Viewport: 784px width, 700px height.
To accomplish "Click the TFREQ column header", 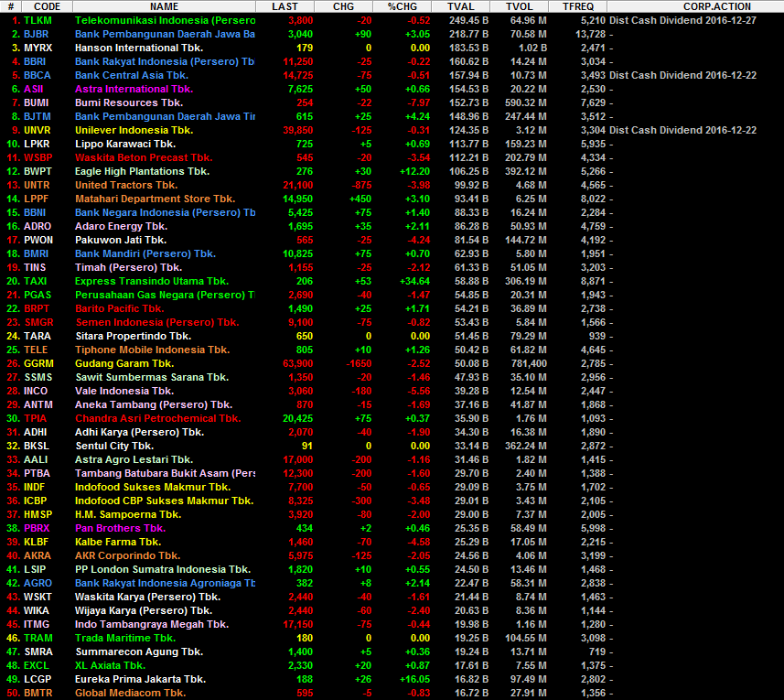I will 578,6.
